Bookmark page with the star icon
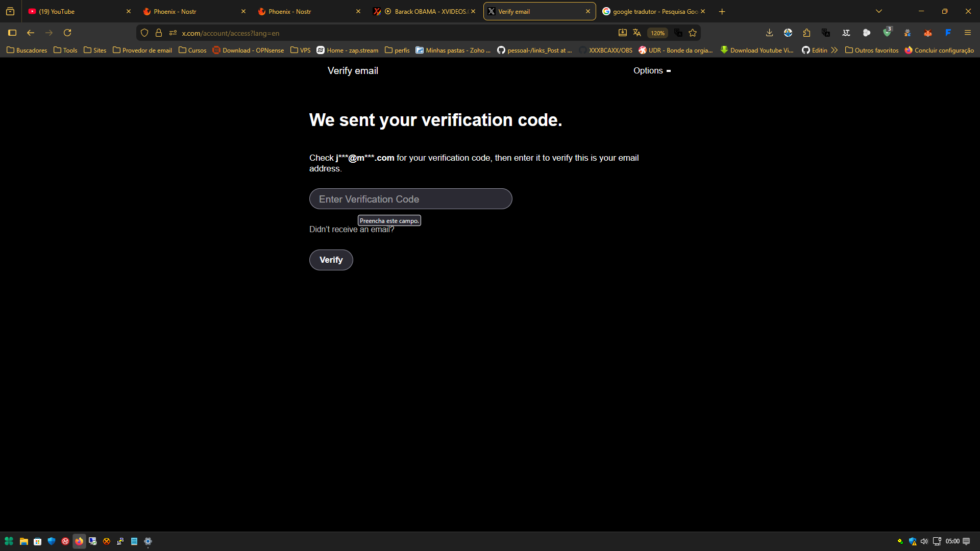The image size is (980, 551). point(693,33)
